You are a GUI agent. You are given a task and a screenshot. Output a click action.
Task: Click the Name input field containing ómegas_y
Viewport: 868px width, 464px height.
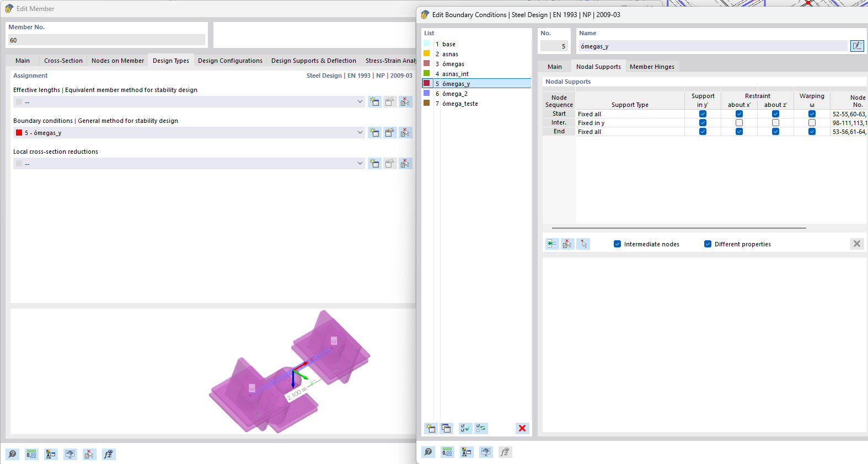pos(711,46)
